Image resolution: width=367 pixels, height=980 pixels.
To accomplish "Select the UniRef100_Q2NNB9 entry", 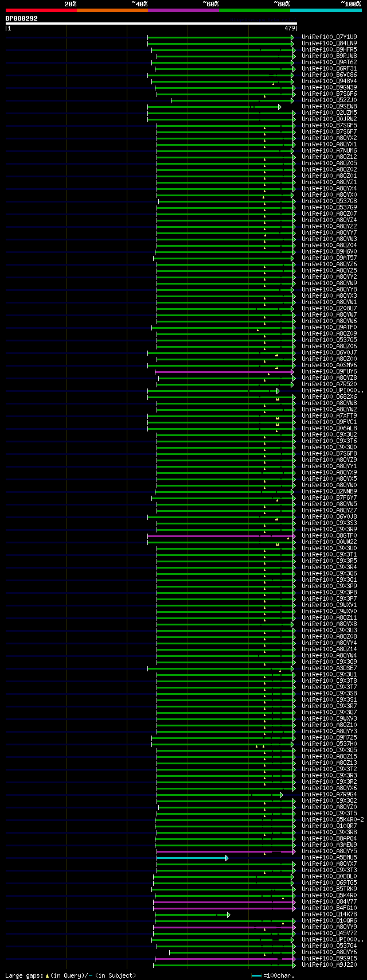I will (329, 491).
